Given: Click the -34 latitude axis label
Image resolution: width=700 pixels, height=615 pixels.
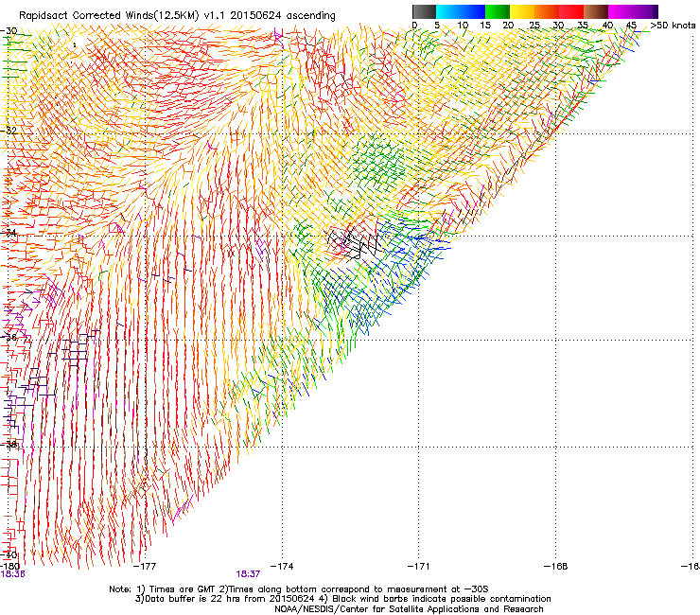Looking at the screenshot, I should tap(9, 233).
